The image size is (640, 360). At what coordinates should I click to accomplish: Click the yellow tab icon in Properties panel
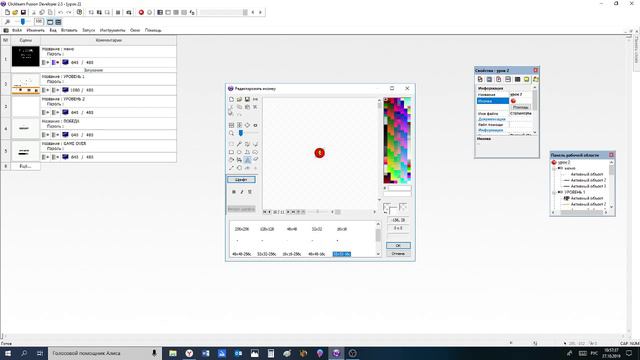tap(527, 79)
